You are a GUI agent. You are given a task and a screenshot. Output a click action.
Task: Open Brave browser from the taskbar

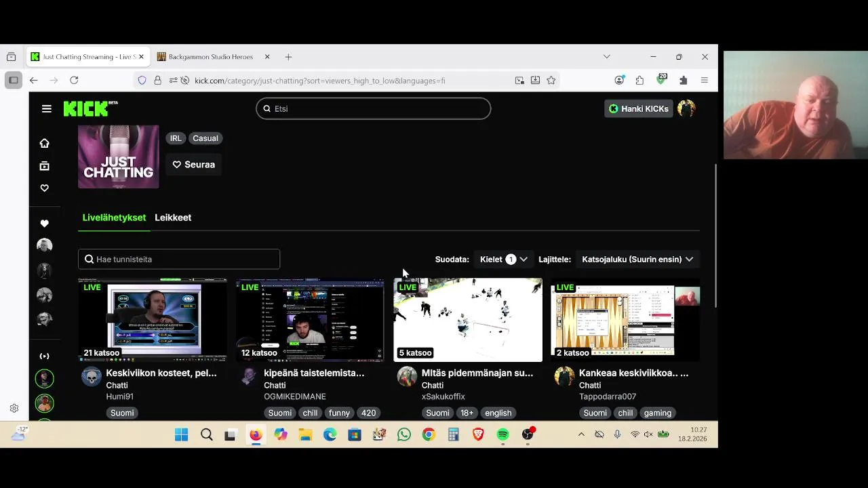click(x=478, y=434)
